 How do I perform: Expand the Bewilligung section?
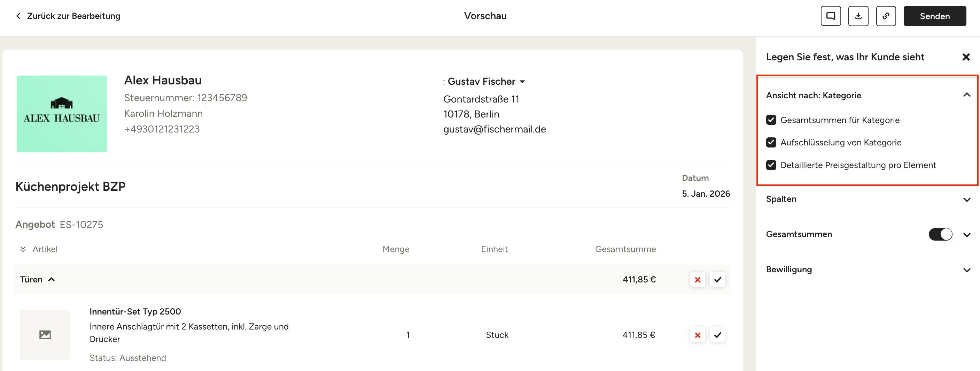pyautogui.click(x=966, y=270)
